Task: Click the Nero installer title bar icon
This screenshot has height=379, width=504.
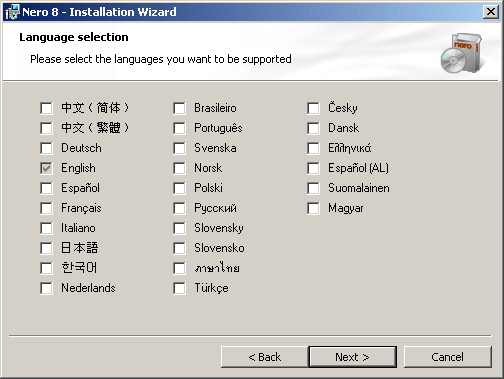Action: pos(12,12)
